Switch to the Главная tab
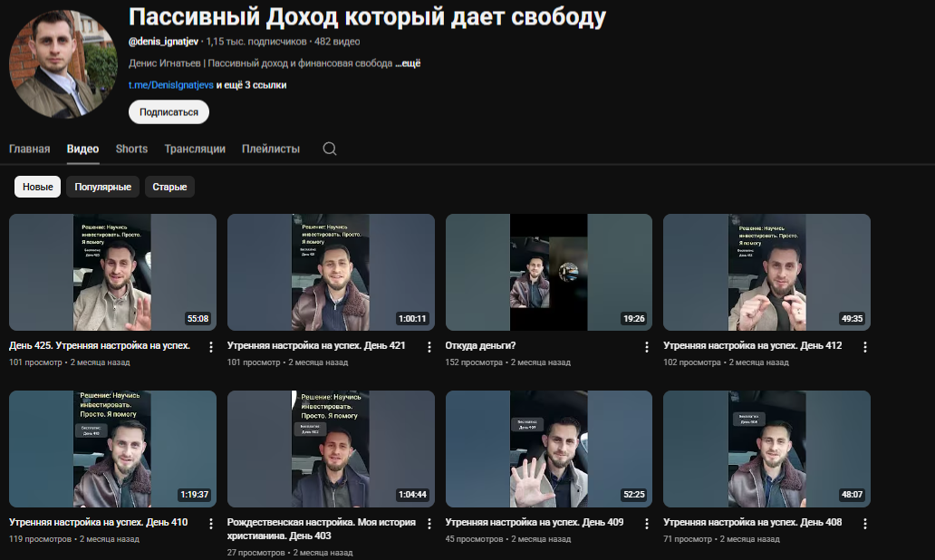 [29, 150]
